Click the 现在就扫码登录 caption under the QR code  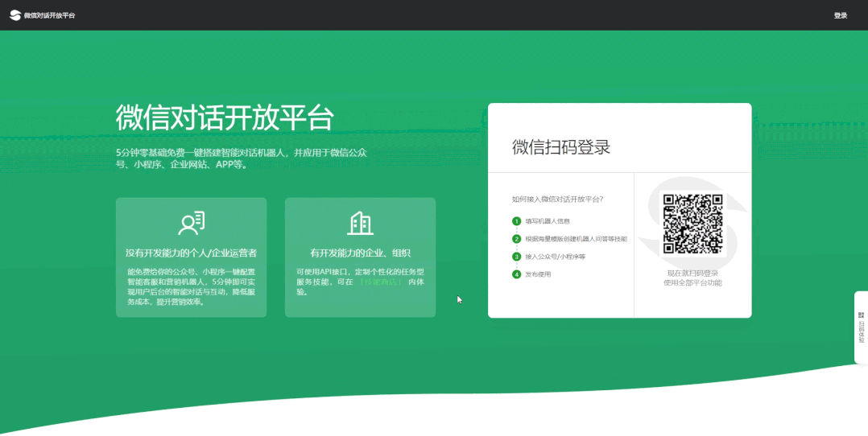coord(692,274)
